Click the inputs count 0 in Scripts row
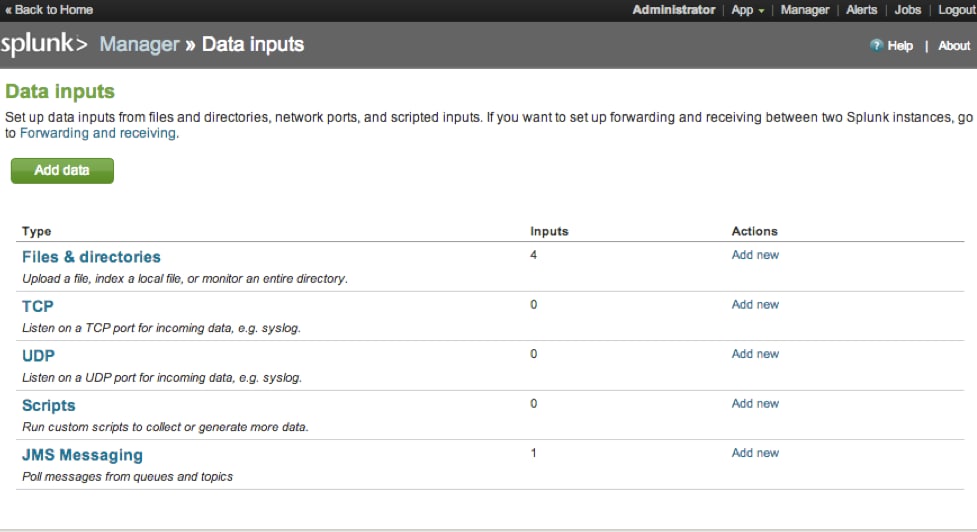977x532 pixels. 533,404
